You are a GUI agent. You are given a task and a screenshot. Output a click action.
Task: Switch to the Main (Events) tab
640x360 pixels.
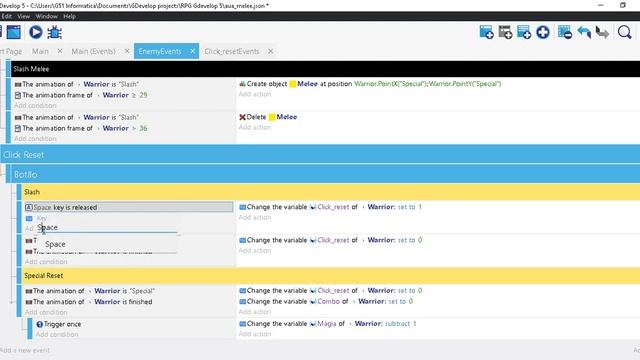(93, 51)
